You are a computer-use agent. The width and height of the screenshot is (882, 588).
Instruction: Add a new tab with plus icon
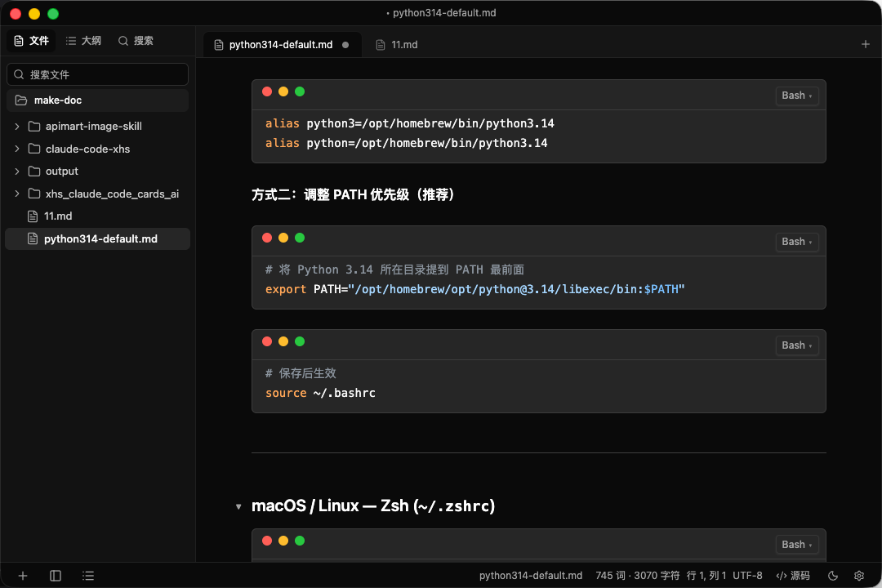click(865, 44)
